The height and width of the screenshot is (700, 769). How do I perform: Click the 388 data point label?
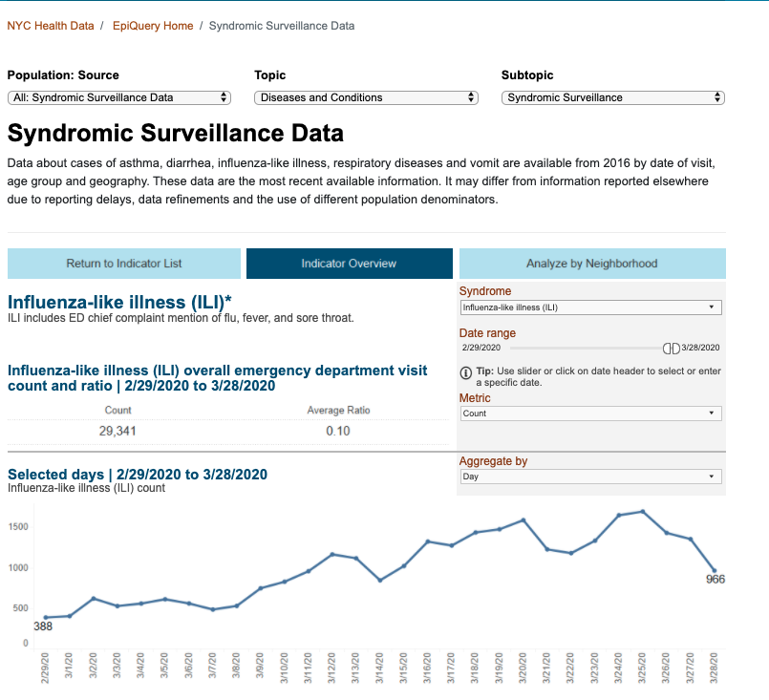point(43,626)
